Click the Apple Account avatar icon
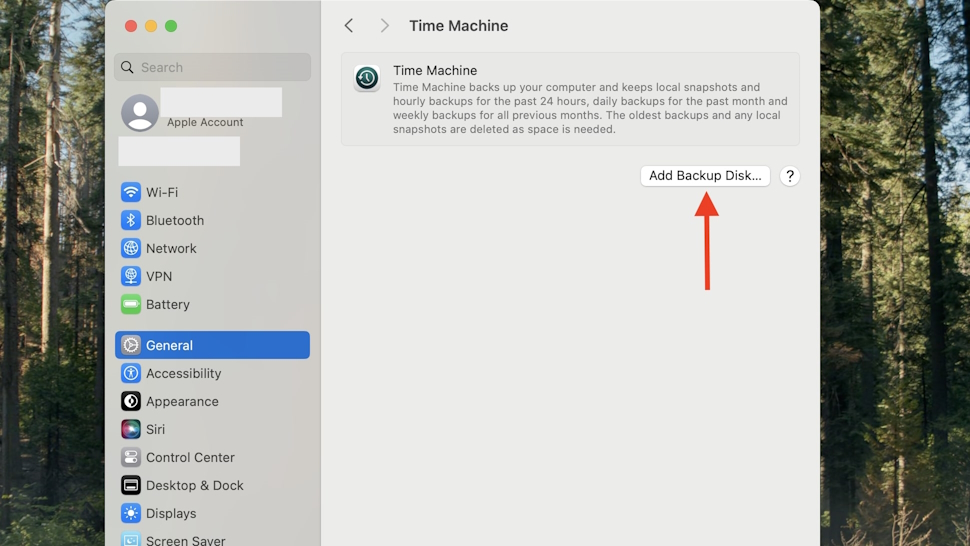The image size is (970, 546). (x=140, y=113)
